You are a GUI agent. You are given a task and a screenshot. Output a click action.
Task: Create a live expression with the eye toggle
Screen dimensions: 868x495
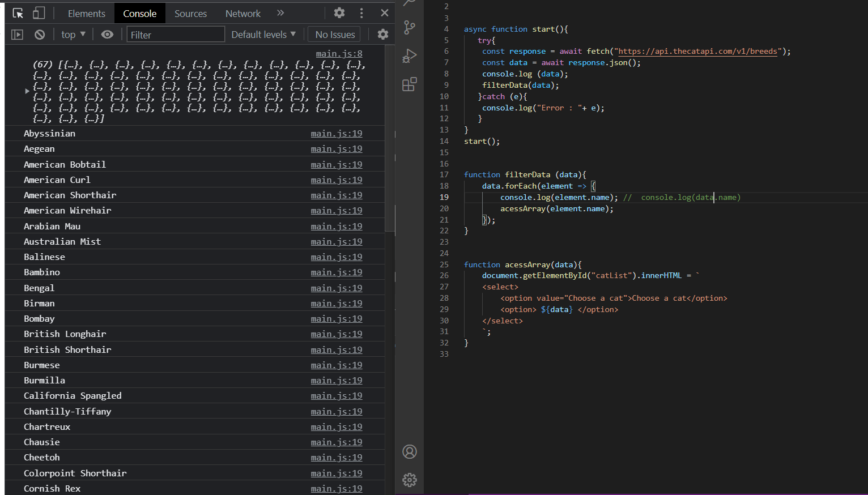tap(107, 34)
